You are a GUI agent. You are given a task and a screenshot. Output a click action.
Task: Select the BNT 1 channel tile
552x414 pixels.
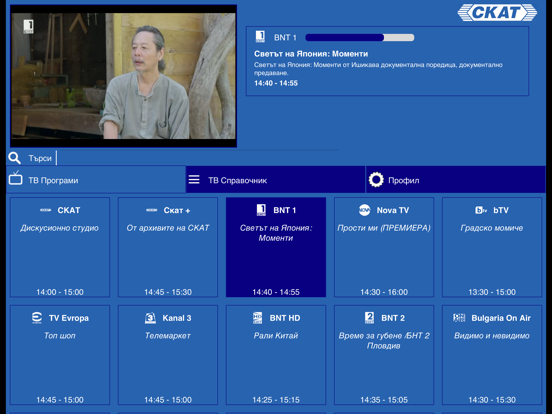tap(276, 247)
